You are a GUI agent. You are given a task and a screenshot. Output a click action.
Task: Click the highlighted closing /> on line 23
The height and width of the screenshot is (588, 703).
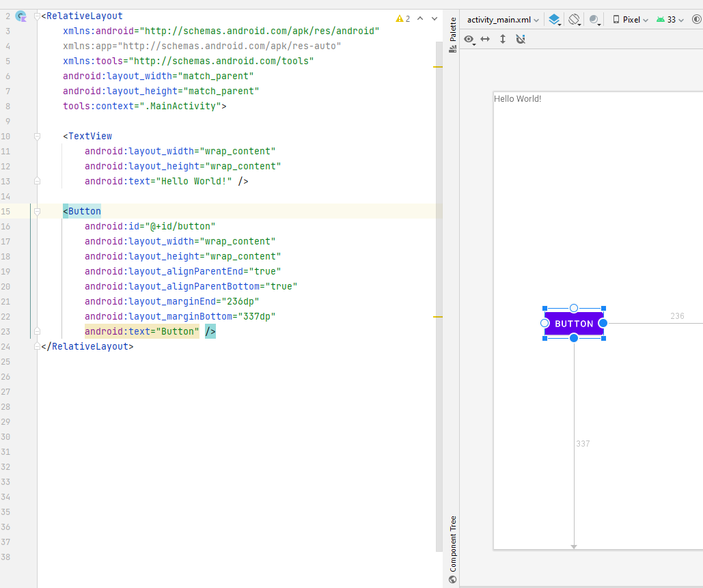(x=210, y=331)
